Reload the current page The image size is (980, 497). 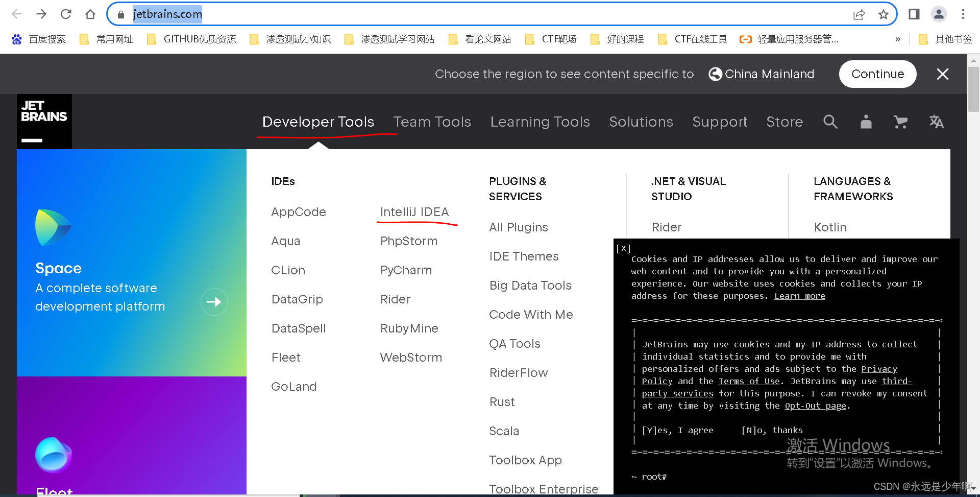(66, 14)
